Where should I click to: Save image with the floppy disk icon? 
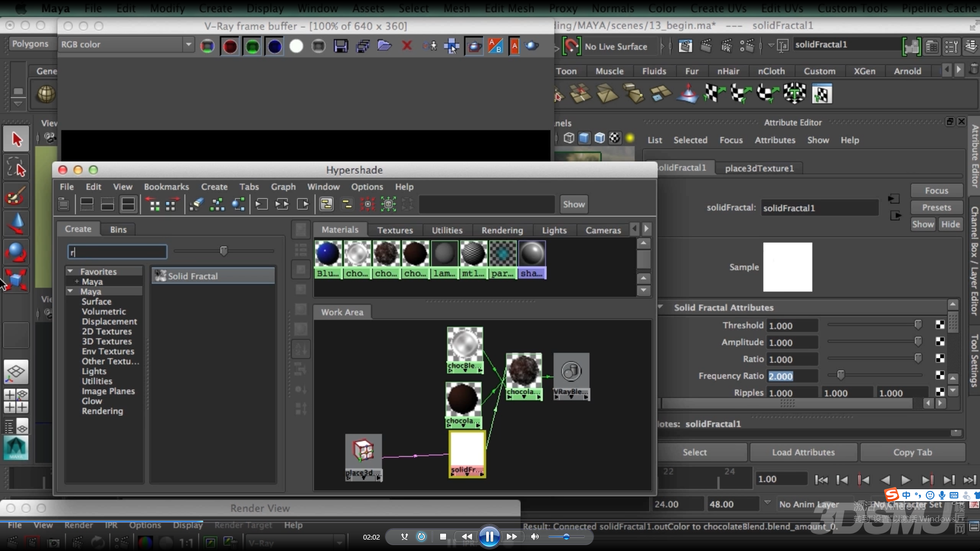(341, 47)
